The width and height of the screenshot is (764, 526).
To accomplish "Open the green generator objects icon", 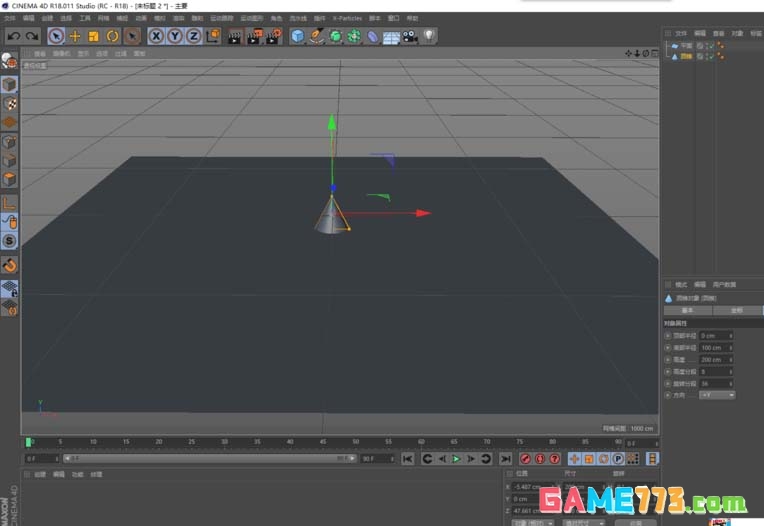I will tap(335, 36).
